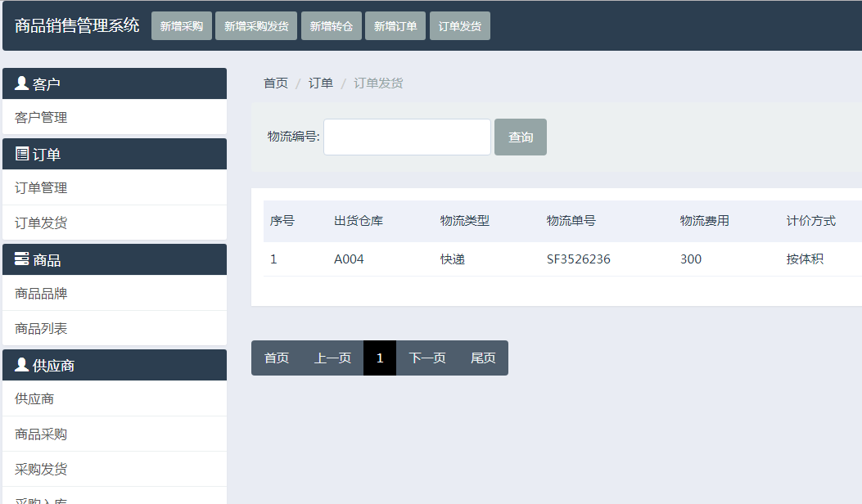The width and height of the screenshot is (862, 504).
Task: Click the 查询 search button
Action: tap(520, 137)
